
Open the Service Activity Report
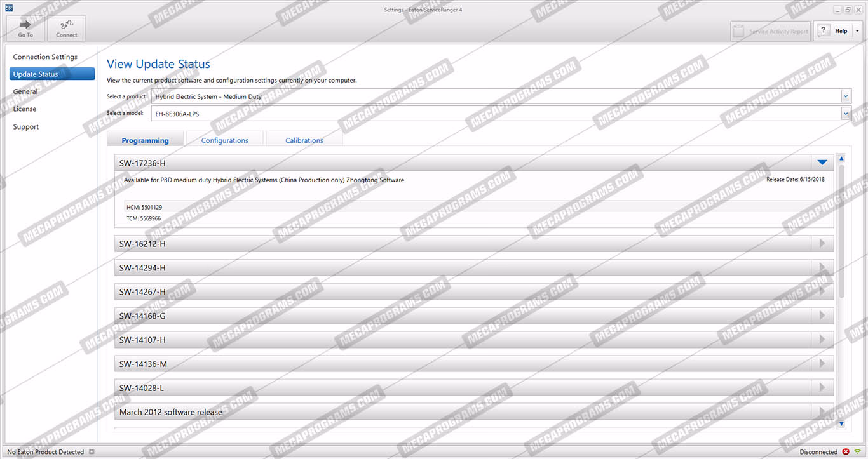point(770,31)
